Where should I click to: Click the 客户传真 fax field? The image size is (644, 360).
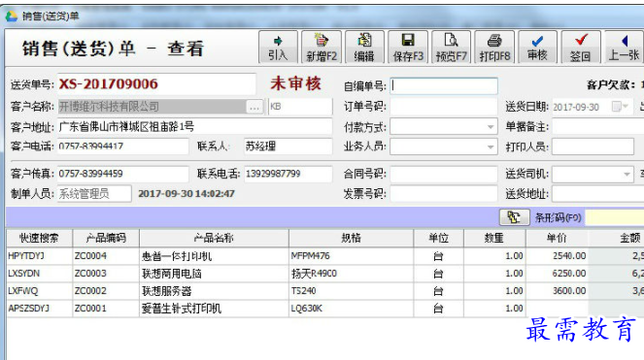coord(122,174)
